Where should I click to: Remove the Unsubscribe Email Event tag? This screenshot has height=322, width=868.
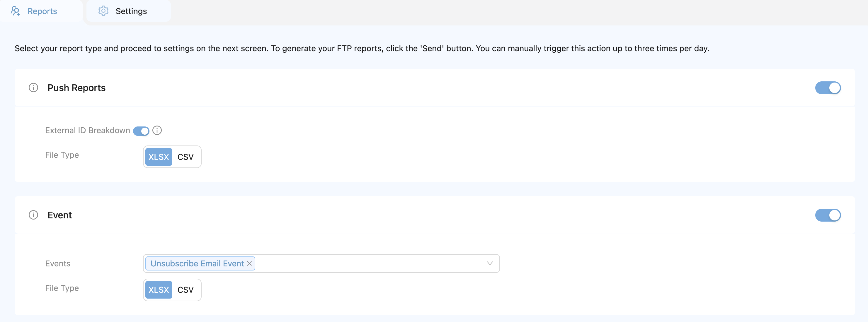pos(249,263)
